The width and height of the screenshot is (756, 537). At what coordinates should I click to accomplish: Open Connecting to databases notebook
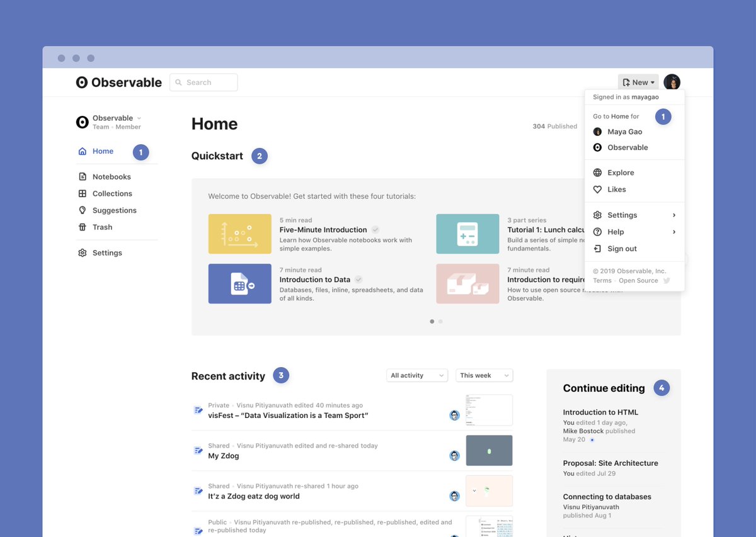(x=607, y=497)
